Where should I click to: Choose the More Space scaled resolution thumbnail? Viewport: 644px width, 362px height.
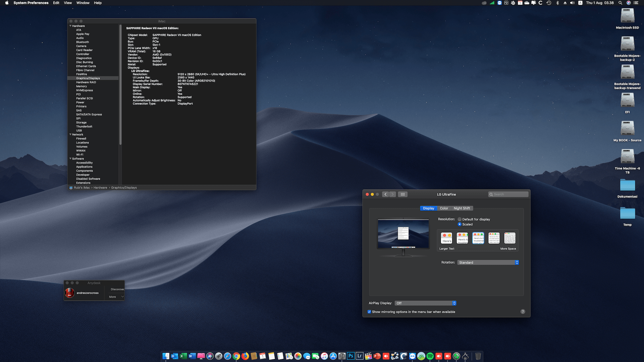(x=510, y=238)
